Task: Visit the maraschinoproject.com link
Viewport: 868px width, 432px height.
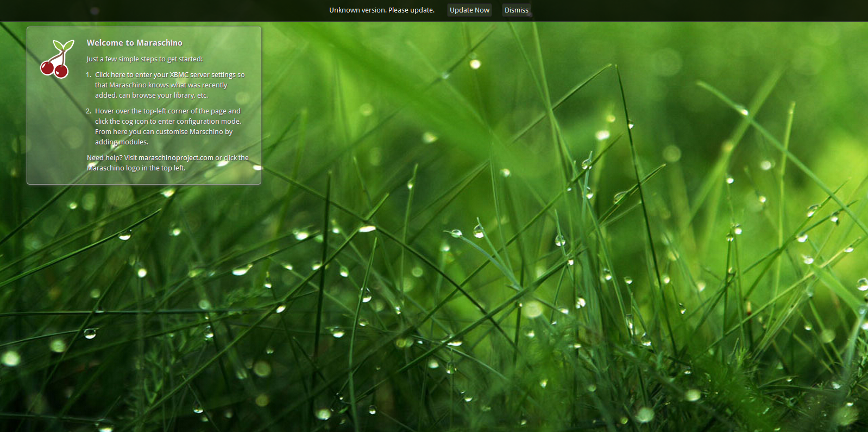Action: pyautogui.click(x=176, y=157)
